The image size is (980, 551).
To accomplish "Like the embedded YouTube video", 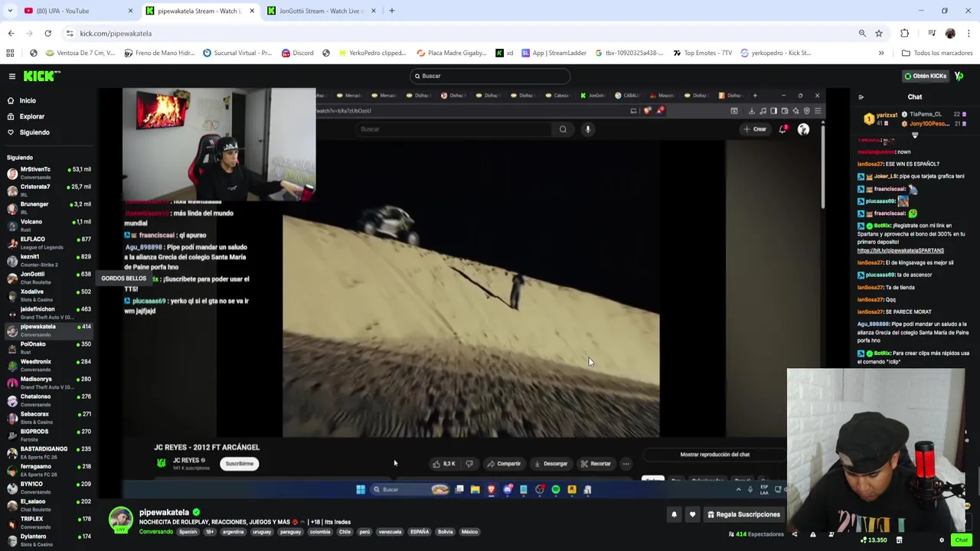I will [444, 464].
